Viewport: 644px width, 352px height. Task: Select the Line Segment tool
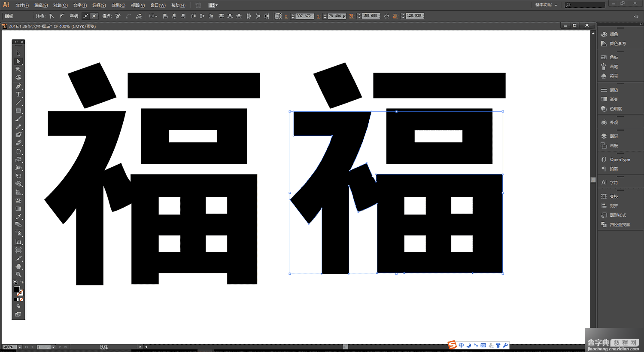(x=18, y=102)
